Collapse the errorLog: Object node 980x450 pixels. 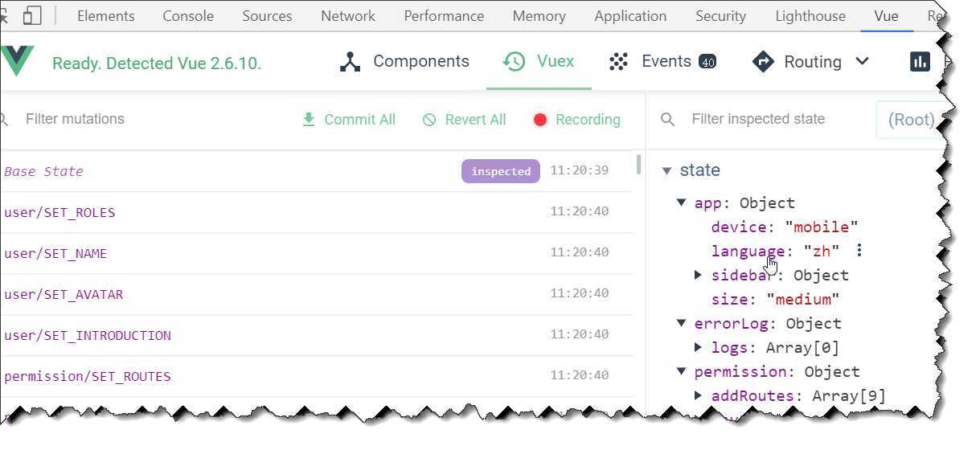[682, 324]
